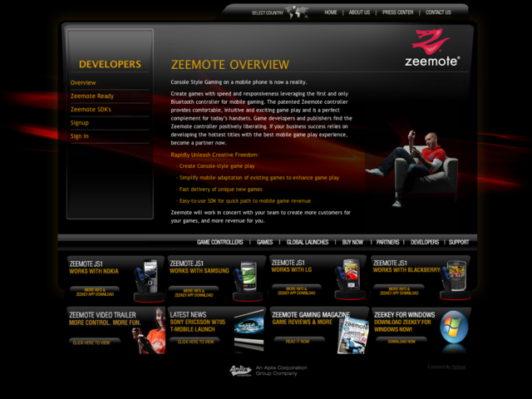Click More Info button under Nokia

[95, 292]
